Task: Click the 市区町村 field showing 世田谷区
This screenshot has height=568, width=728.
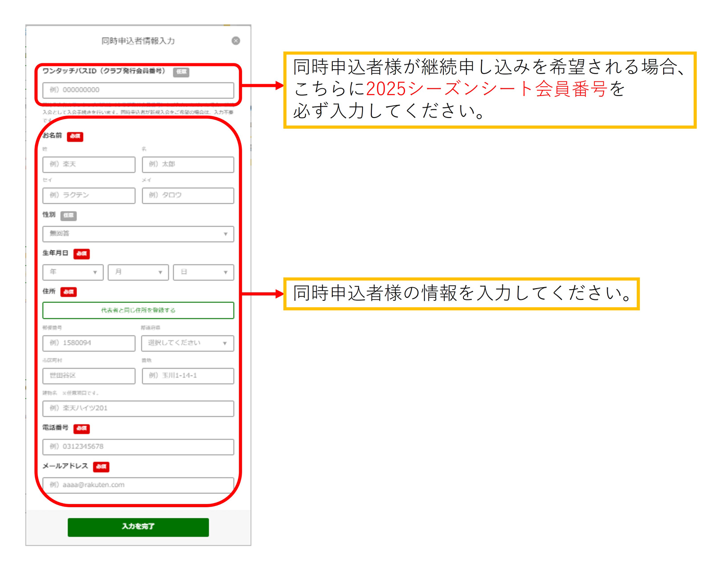Action: pyautogui.click(x=89, y=375)
